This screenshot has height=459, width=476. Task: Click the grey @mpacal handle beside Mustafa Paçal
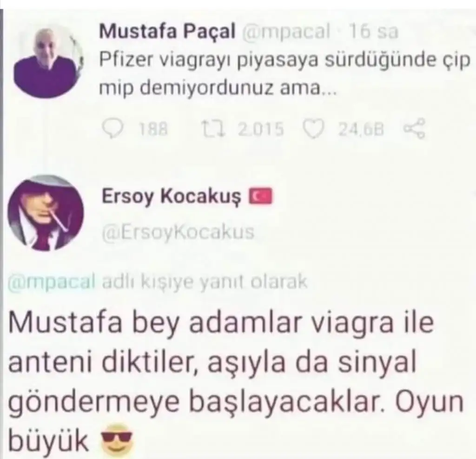click(x=286, y=32)
